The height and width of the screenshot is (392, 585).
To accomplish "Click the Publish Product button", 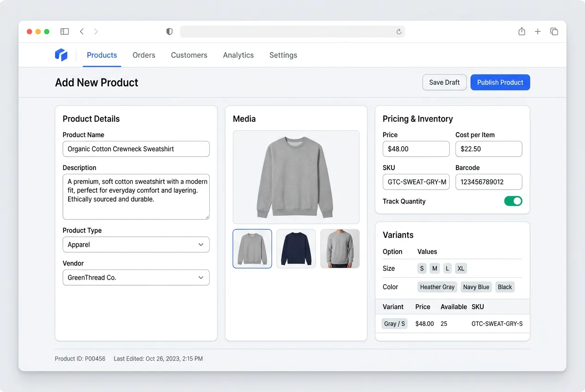I will pos(500,82).
